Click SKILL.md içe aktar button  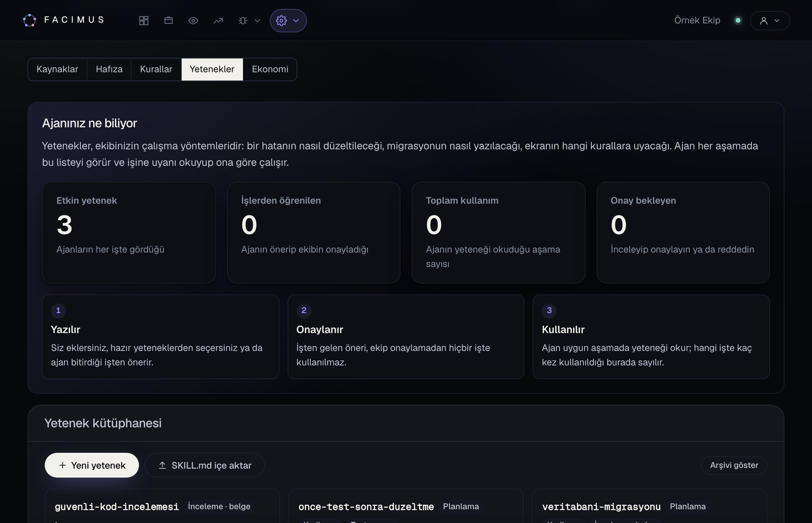coord(205,465)
